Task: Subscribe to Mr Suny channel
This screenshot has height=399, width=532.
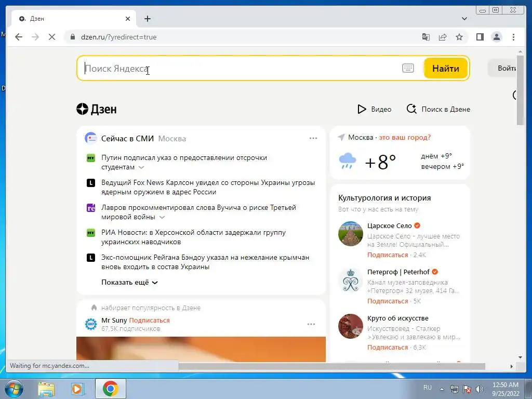Action: point(149,320)
